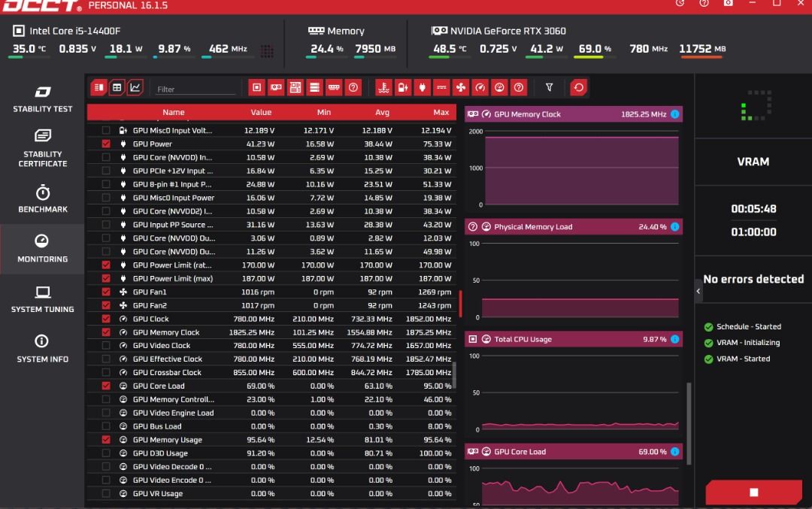Collapse the right test panel with the arrow
The height and width of the screenshot is (509, 812).
click(698, 291)
